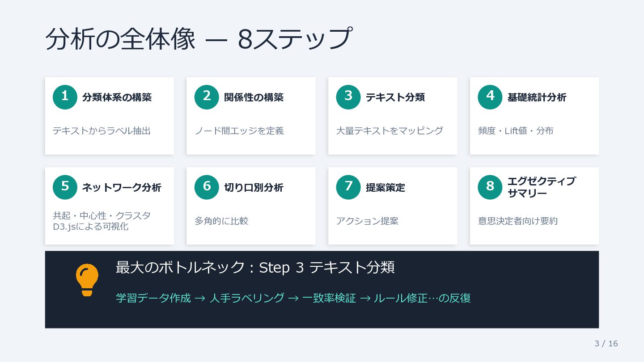Image resolution: width=644 pixels, height=362 pixels.
Task: Click the step 6 number circle
Action: click(207, 187)
